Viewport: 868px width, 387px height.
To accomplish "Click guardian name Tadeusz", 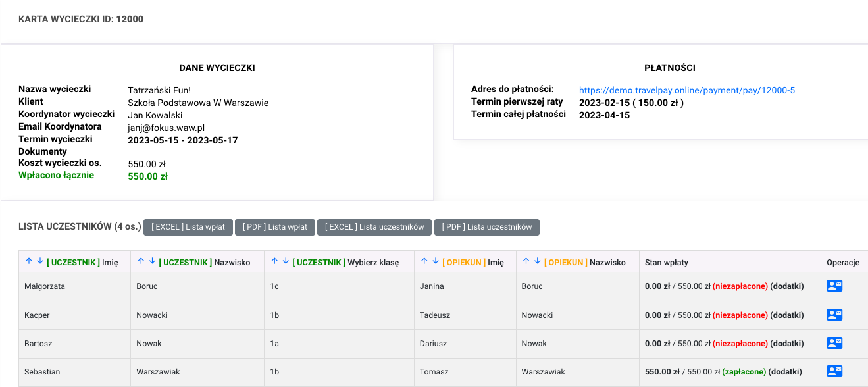I will coord(434,315).
